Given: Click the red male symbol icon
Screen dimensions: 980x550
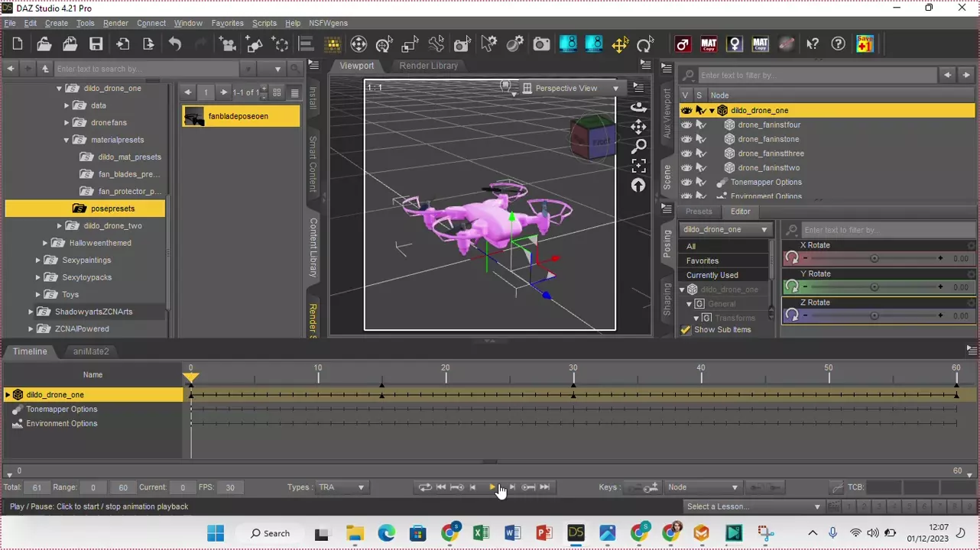Looking at the screenshot, I should [683, 44].
